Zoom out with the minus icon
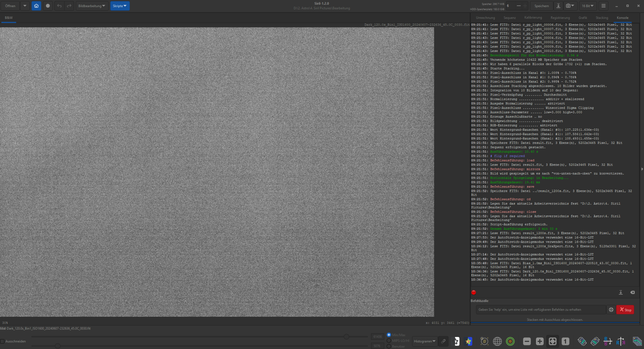Viewport: 644px width, 349px height. point(527,341)
